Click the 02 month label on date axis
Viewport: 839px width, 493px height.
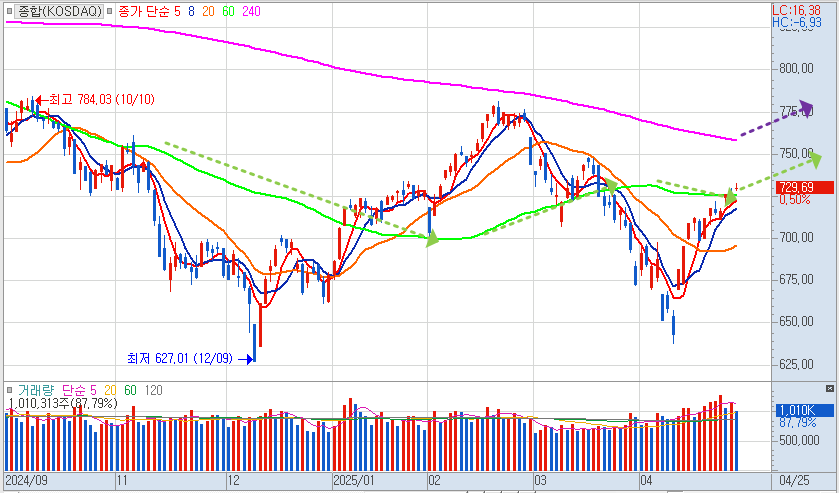pos(434,480)
